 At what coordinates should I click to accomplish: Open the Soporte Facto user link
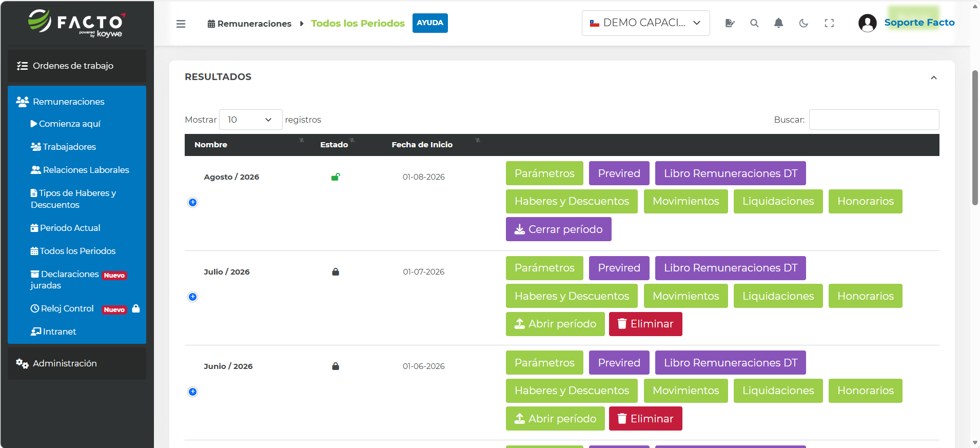[x=919, y=23]
